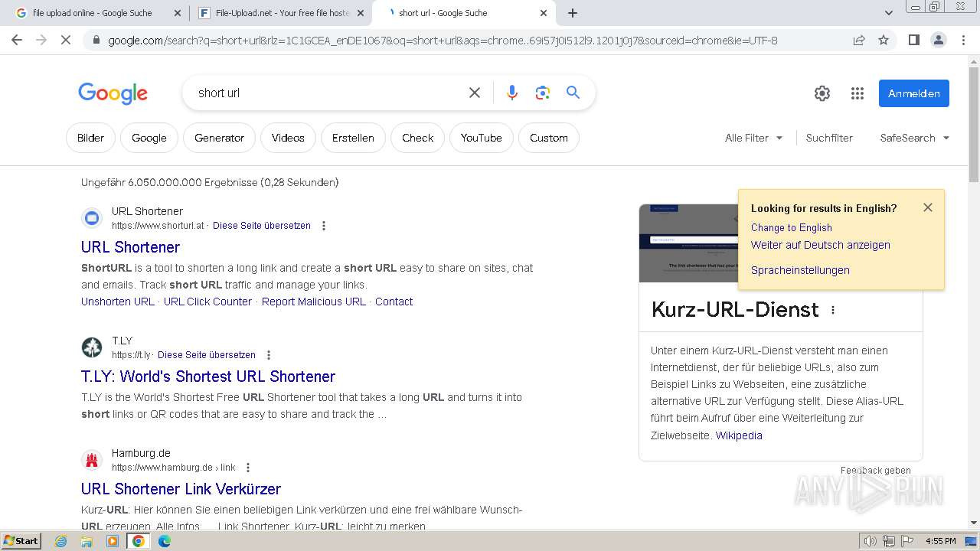The width and height of the screenshot is (980, 551).
Task: Start voice search with microphone icon
Action: click(x=512, y=93)
